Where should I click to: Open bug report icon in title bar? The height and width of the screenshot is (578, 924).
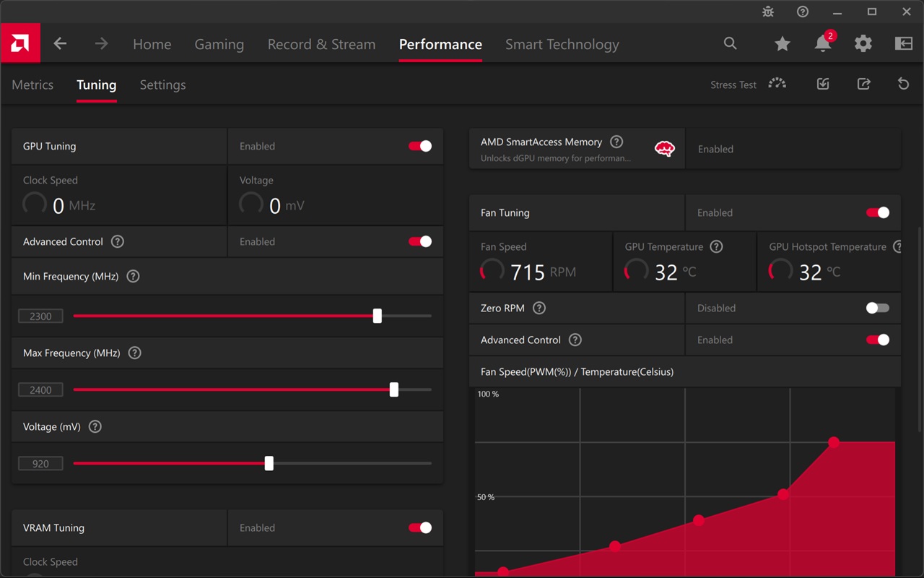[x=768, y=12]
